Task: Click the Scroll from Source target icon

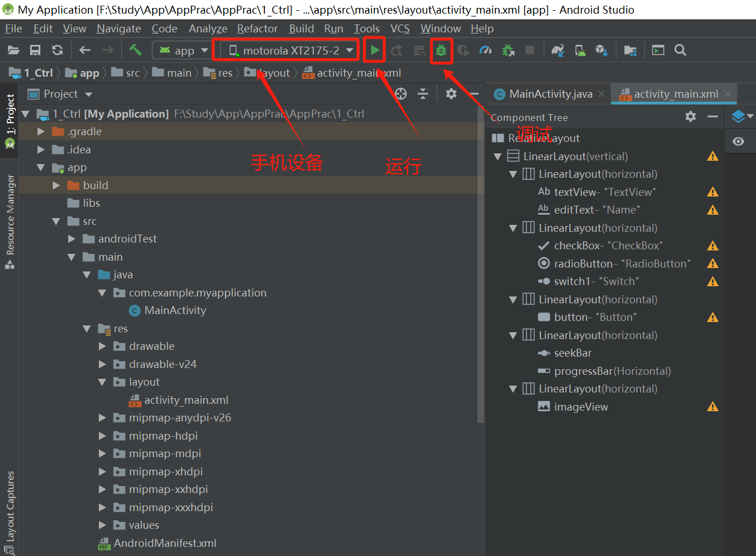Action: tap(401, 94)
